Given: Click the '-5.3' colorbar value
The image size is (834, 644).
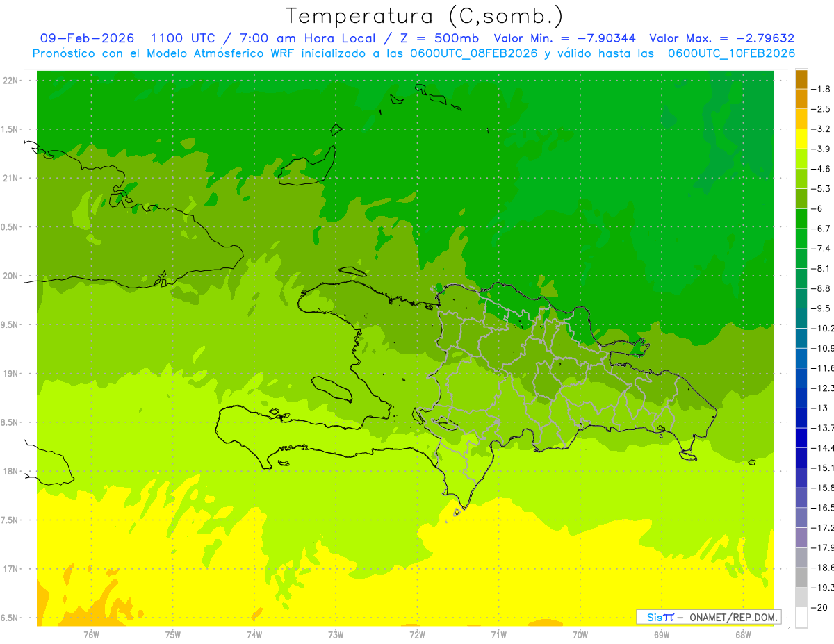Looking at the screenshot, I should (x=821, y=189).
